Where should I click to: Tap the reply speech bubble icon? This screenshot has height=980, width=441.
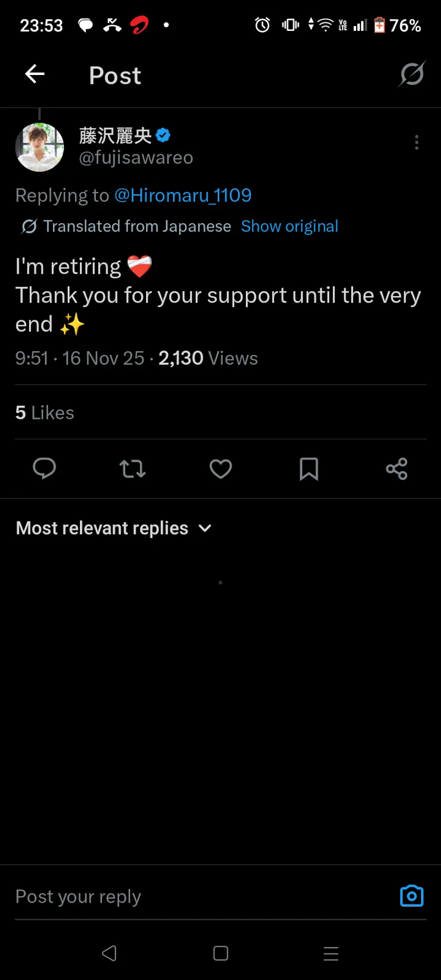44,469
